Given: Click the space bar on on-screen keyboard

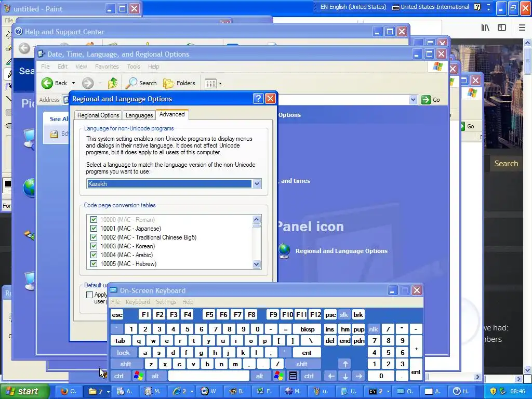Looking at the screenshot, I should (209, 376).
